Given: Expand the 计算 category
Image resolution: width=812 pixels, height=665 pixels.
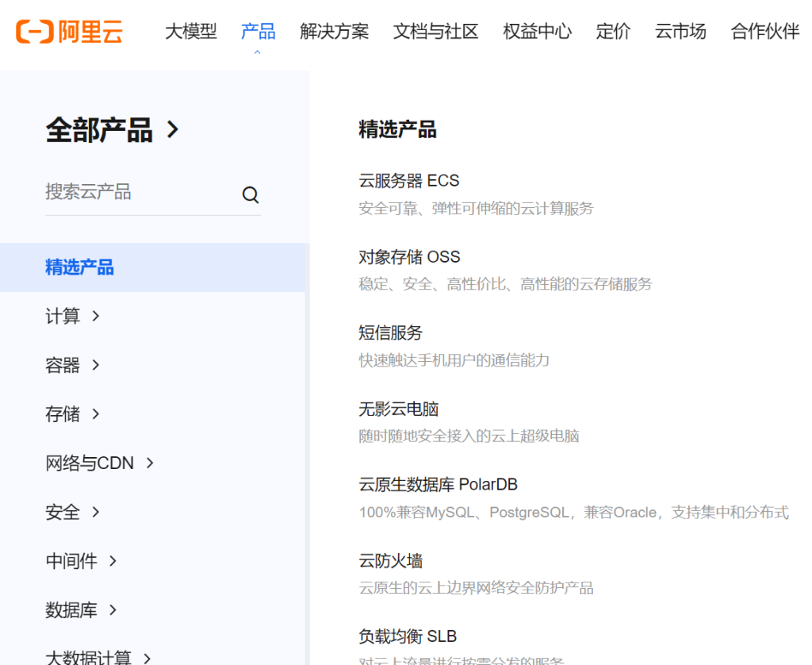Looking at the screenshot, I should point(72,316).
